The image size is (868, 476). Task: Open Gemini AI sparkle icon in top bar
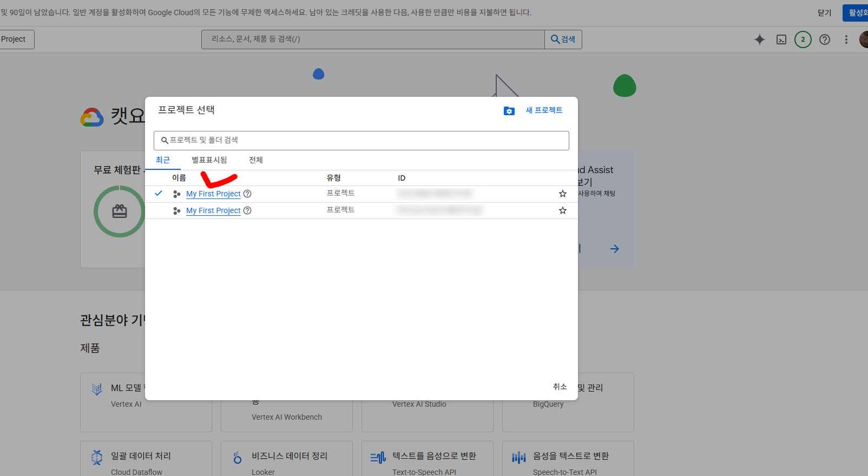tap(760, 39)
